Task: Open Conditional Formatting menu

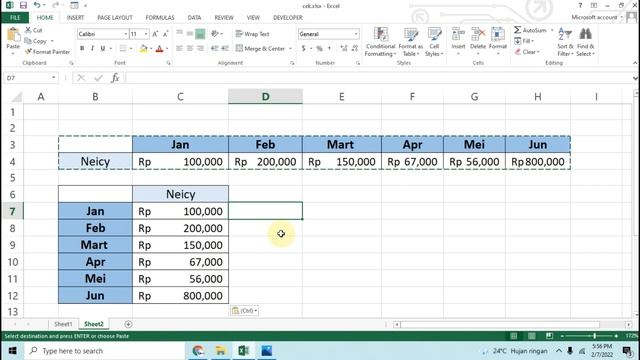Action: 380,42
